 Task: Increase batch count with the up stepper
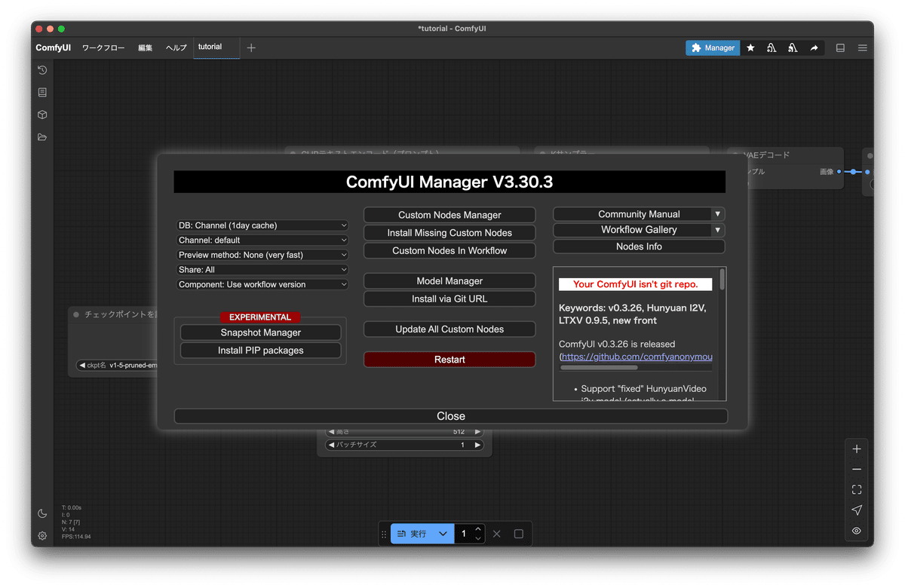[x=478, y=529]
